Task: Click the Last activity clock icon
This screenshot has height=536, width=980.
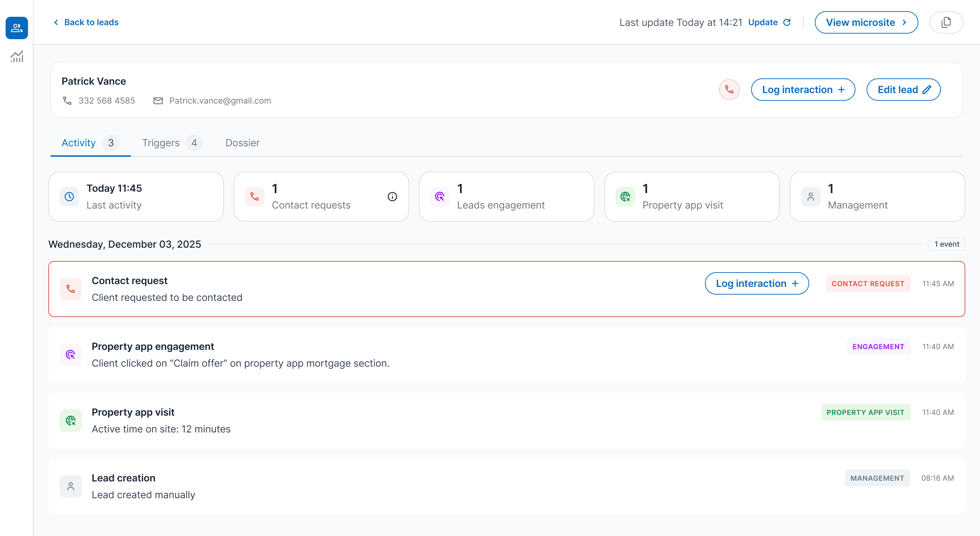Action: tap(69, 197)
